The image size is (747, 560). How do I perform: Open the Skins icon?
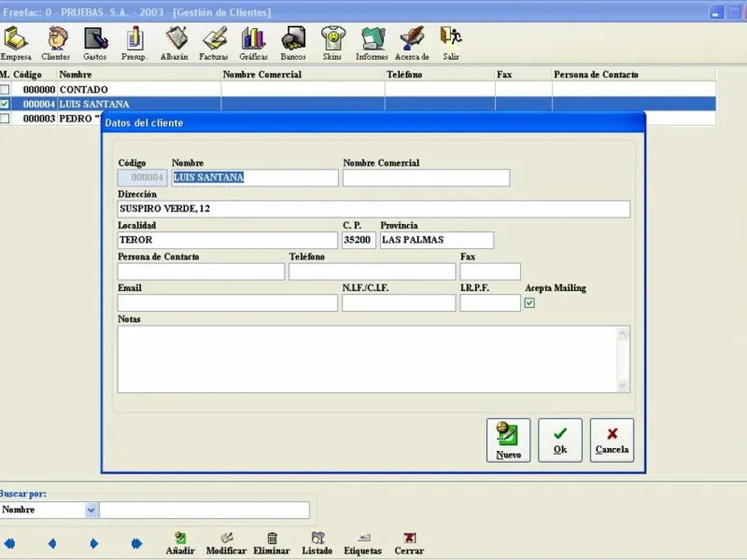331,43
